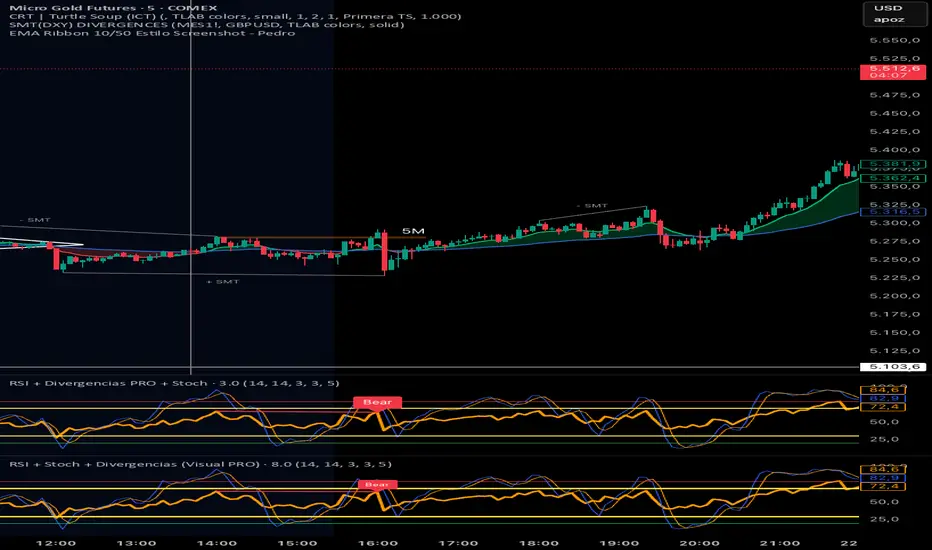Click the 82,9 value tag in RSI 3.0 pane

(x=883, y=398)
